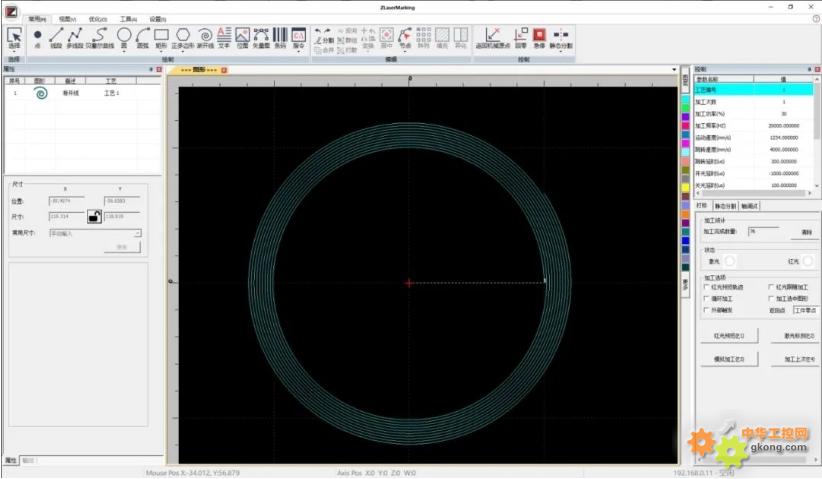
Task: Open the Tools ribbon tab
Action: (128, 19)
